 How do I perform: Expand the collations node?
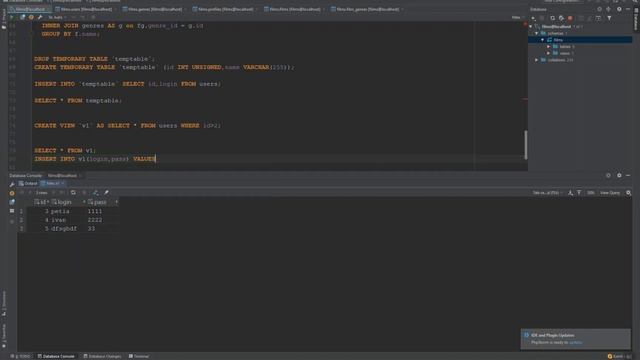tap(537, 60)
